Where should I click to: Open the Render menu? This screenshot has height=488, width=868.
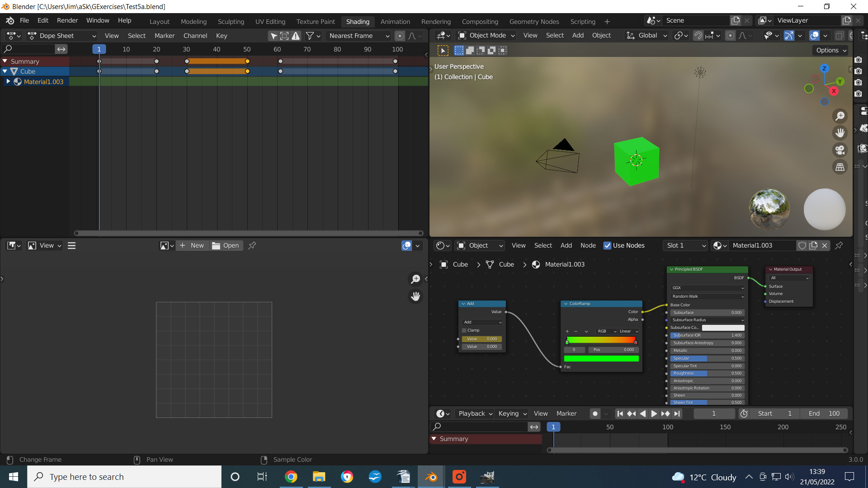click(x=67, y=21)
